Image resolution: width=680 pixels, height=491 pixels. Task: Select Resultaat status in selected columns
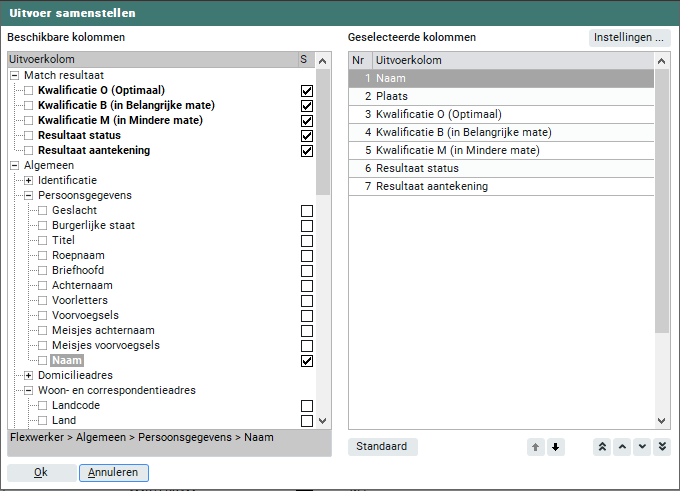(x=501, y=168)
